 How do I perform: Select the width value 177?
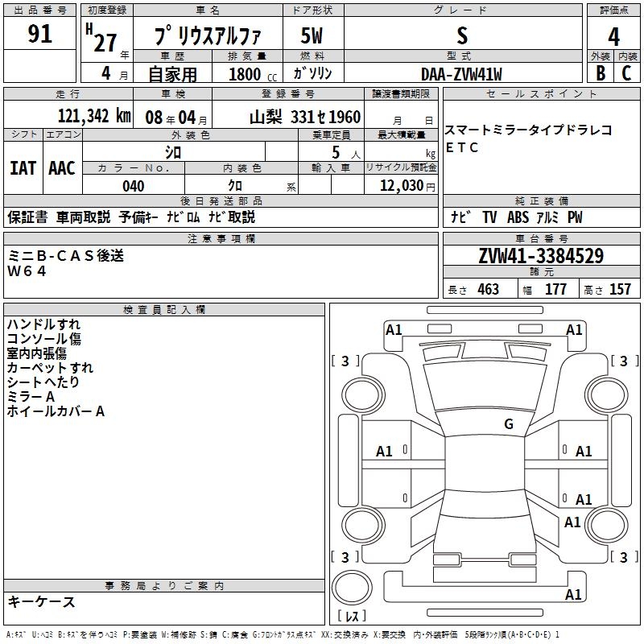tap(555, 289)
